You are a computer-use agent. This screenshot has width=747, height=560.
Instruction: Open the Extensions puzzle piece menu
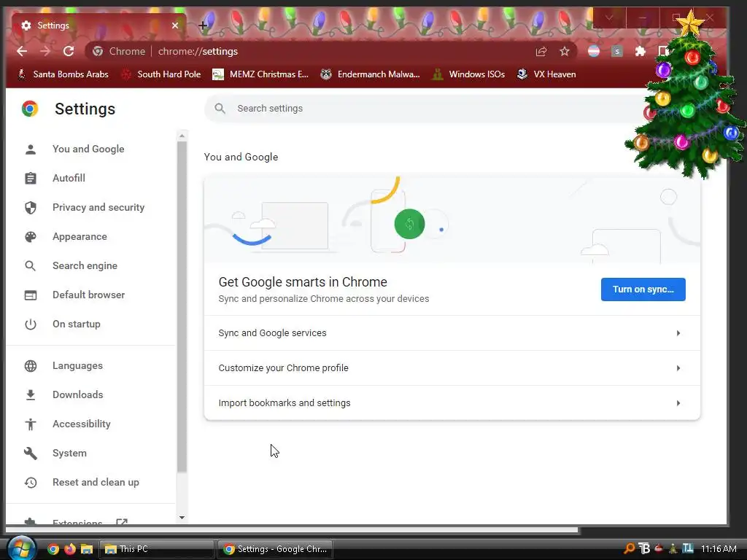click(x=640, y=52)
